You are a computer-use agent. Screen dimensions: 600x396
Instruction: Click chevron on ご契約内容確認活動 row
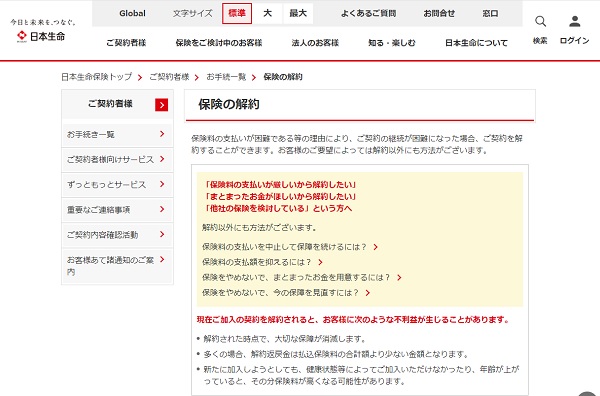(162, 234)
